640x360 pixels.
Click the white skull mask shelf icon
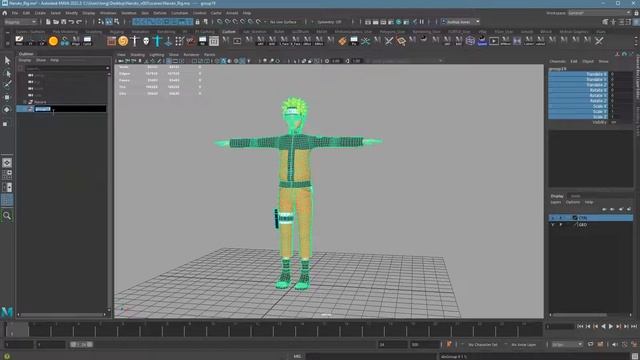coord(146,41)
